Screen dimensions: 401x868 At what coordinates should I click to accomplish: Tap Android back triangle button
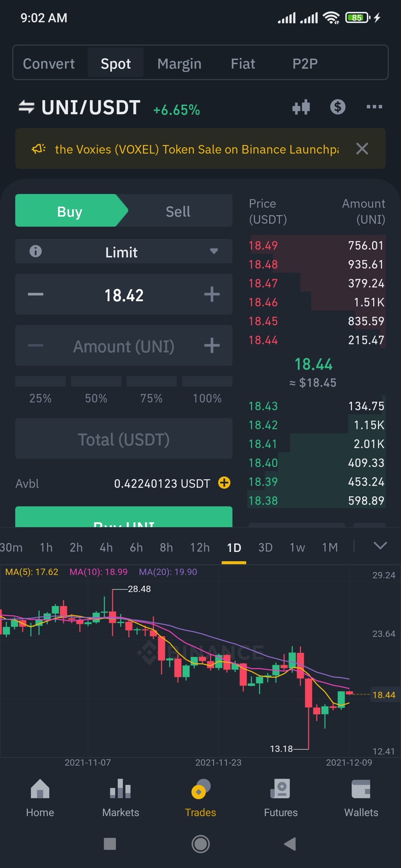coord(290,844)
